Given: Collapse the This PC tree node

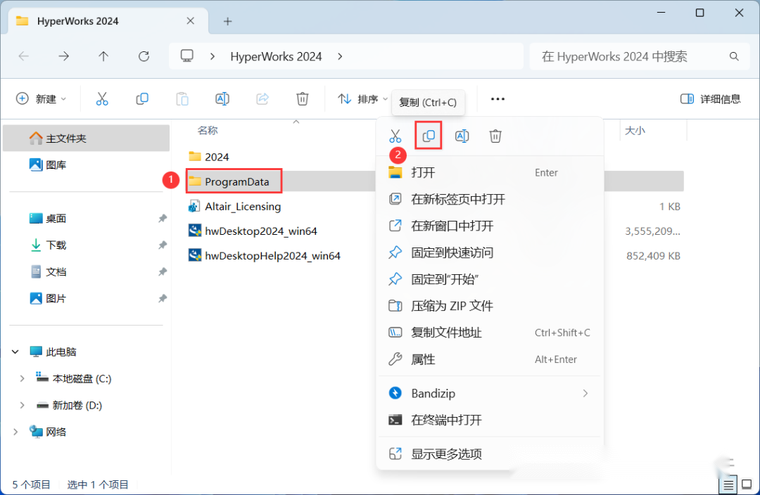Looking at the screenshot, I should 15,352.
